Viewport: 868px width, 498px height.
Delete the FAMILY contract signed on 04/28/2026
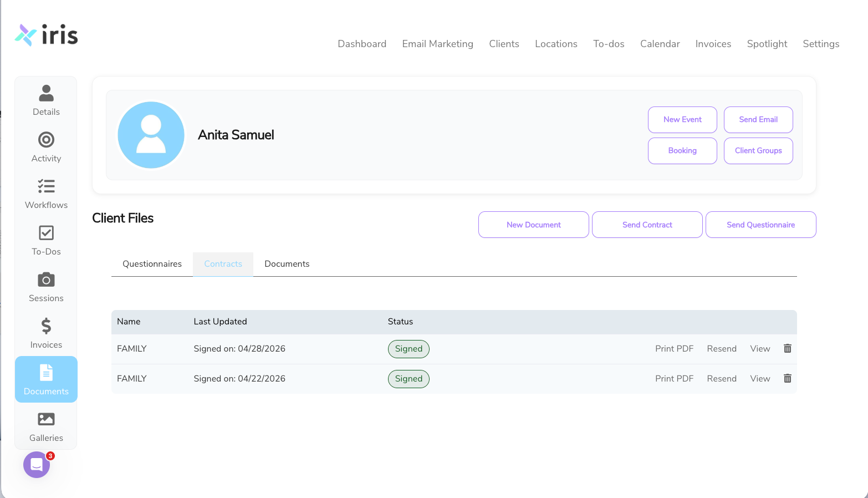(787, 348)
